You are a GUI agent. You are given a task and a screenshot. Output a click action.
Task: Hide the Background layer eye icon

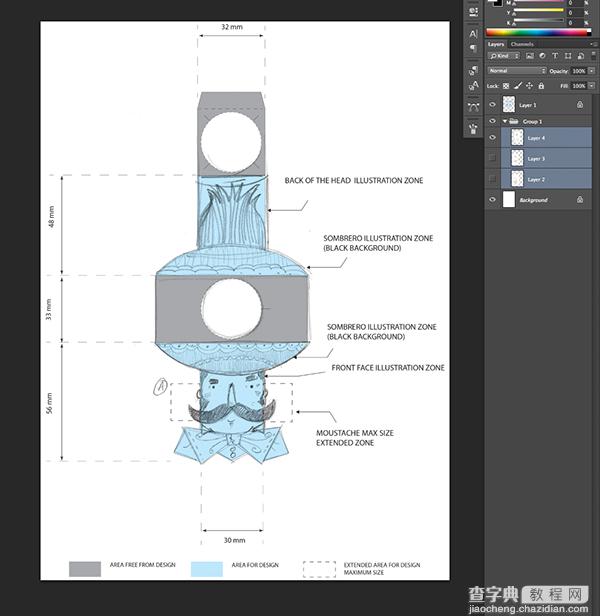492,200
